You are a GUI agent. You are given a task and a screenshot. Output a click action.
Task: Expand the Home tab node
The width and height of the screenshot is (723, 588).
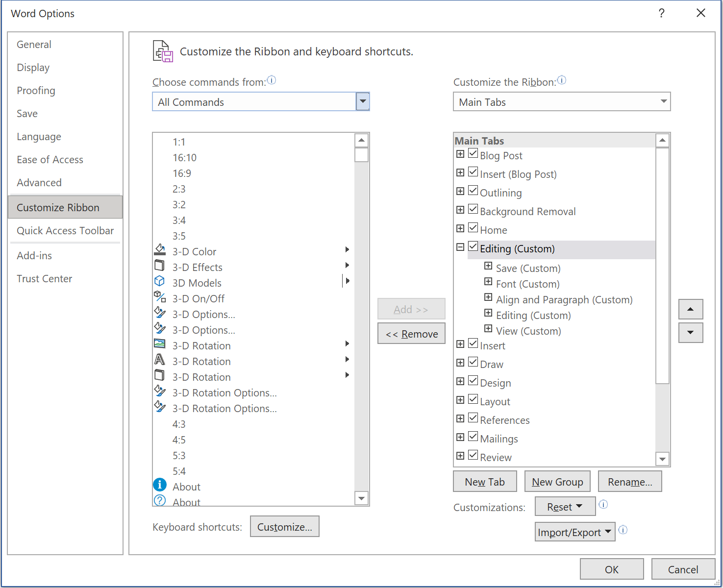point(460,229)
